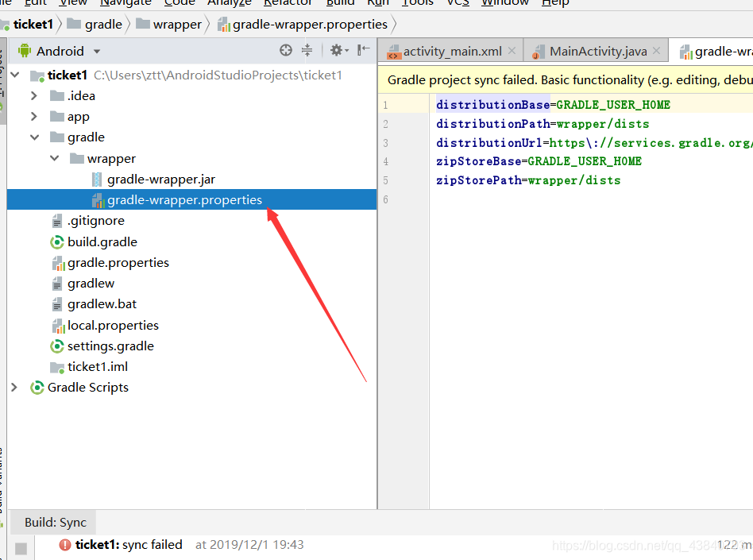Click the Gradle Scripts elephant icon
The width and height of the screenshot is (753, 560).
point(37,387)
